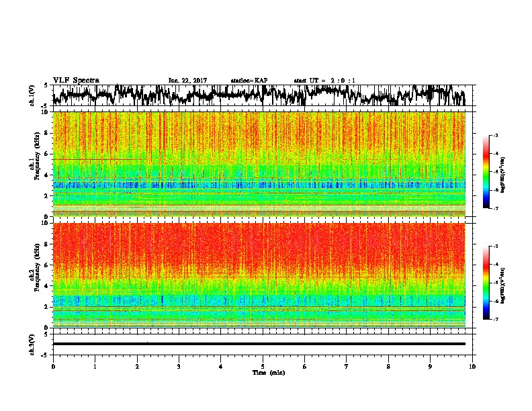The height and width of the screenshot is (411, 532).
Task: Click the "4" kHz tick of ch.2 frequency axis
Action: coord(47,286)
